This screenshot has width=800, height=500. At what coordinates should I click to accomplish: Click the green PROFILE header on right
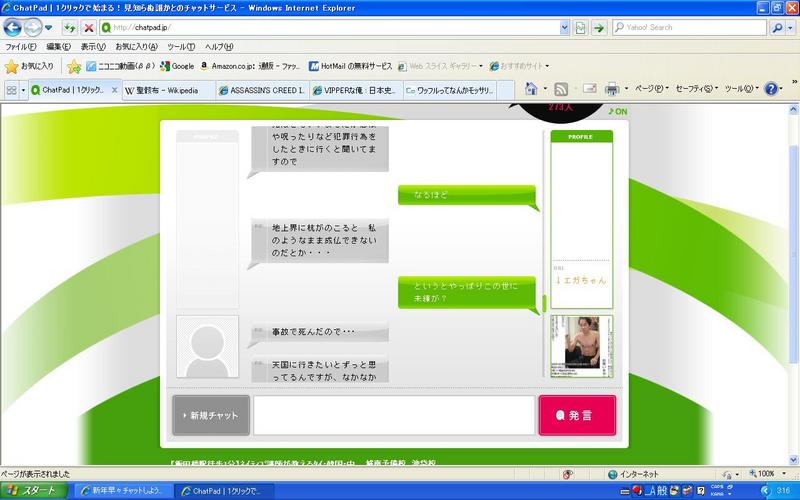(x=582, y=137)
